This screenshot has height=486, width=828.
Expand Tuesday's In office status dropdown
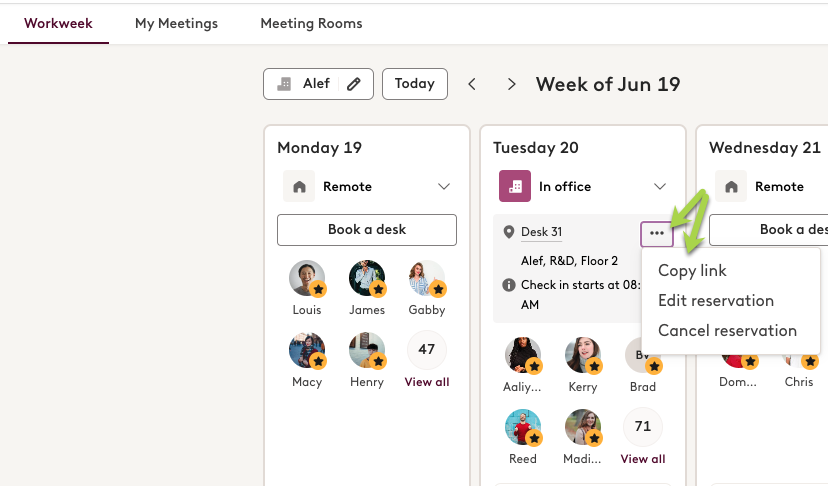click(x=660, y=186)
